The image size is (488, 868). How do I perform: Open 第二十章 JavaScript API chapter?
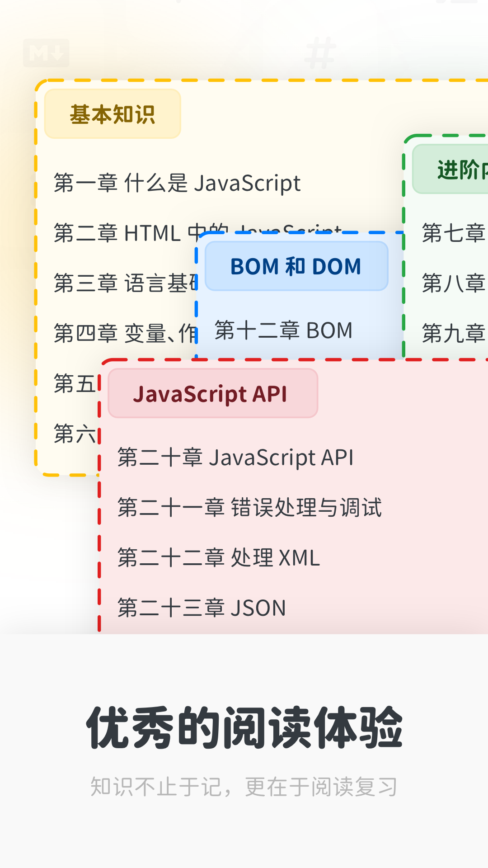coord(235,458)
